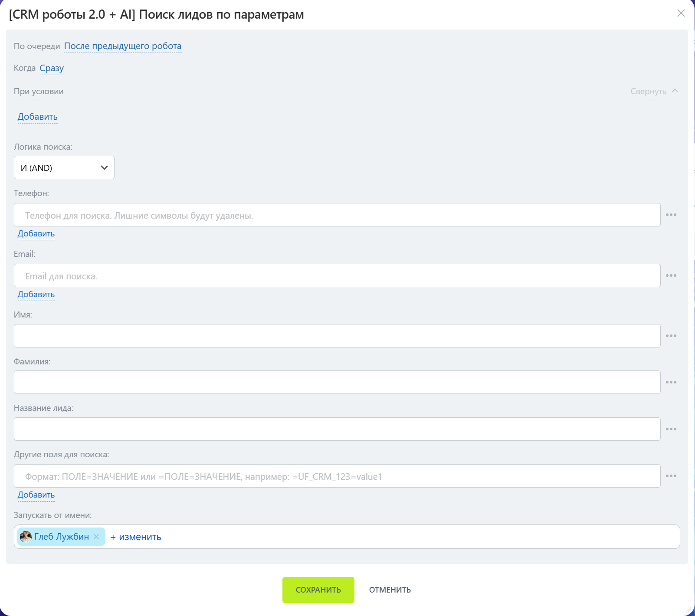The image size is (695, 616).
Task: Click the Логика поиска label
Action: pos(43,147)
